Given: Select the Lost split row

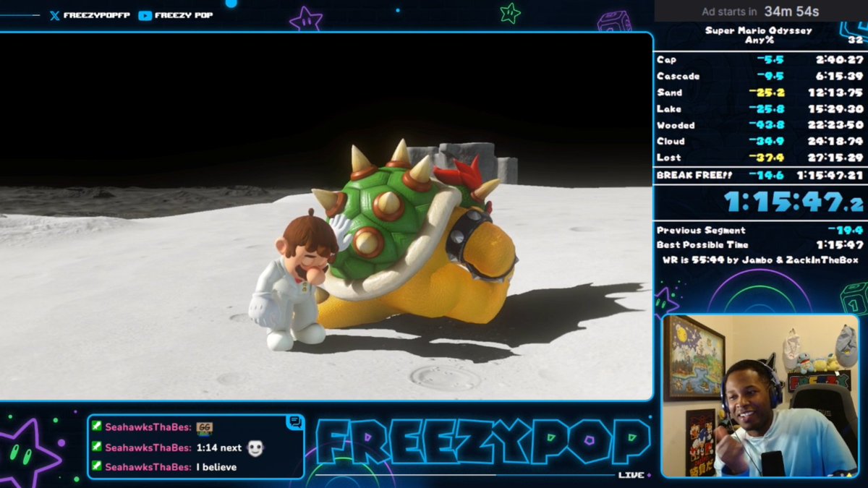Looking at the screenshot, I should 759,158.
